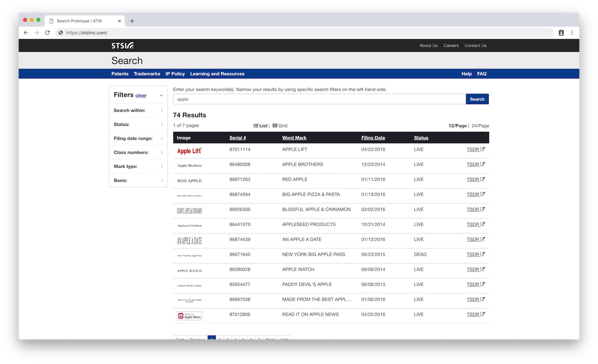Switch to List view

tap(260, 126)
